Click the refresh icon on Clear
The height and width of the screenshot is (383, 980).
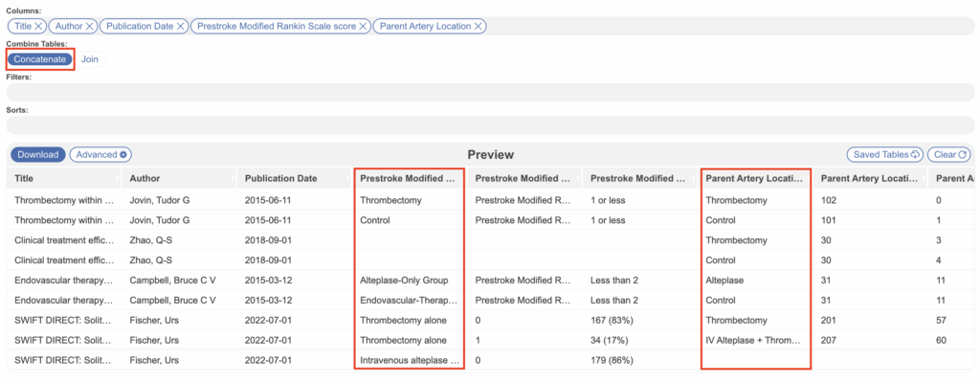(x=963, y=154)
